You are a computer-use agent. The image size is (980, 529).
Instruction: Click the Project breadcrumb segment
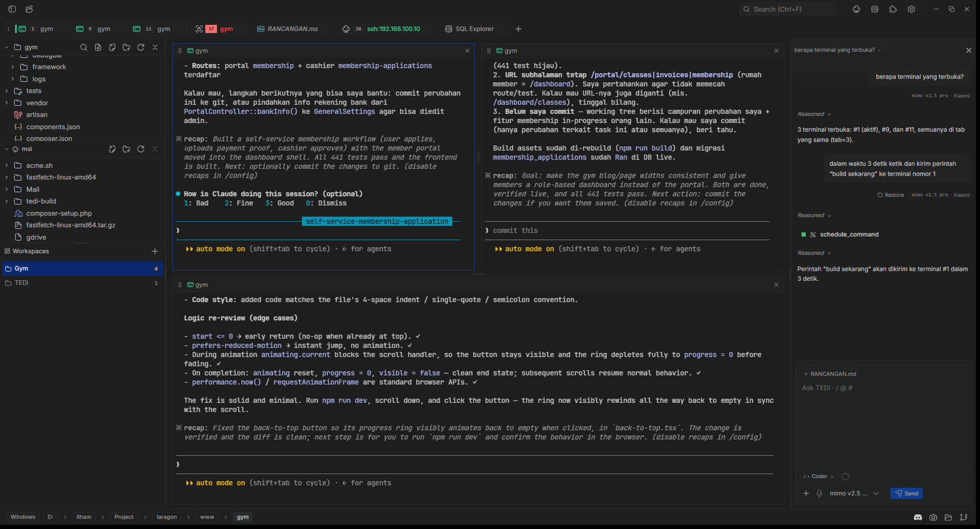(123, 517)
